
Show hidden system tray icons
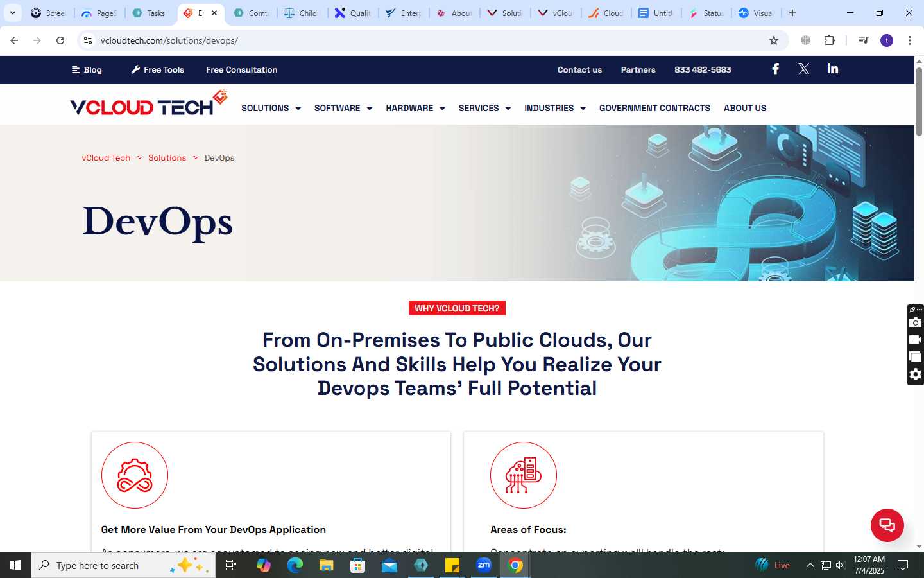click(x=810, y=565)
